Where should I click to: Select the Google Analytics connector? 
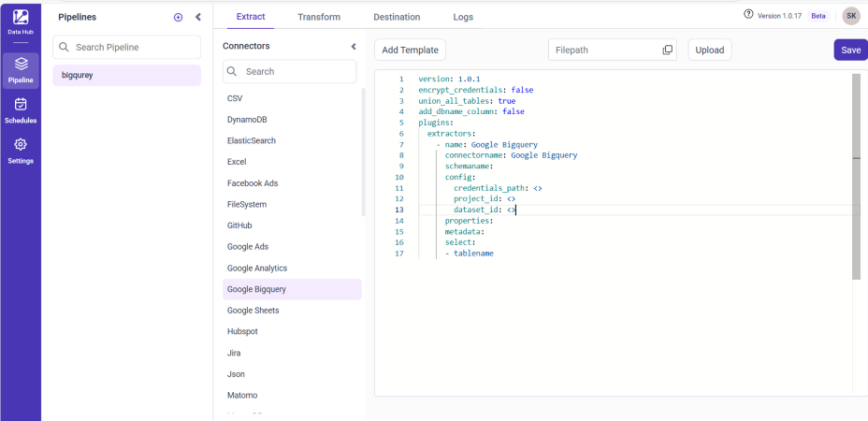click(x=292, y=269)
